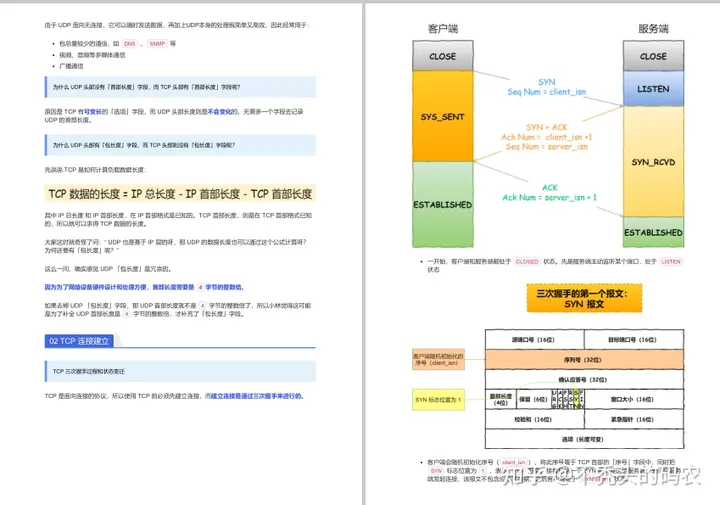Viewport: 720px width, 505px height.
Task: Click the yellow callout 'SYN 标志位置为 1'
Action: point(438,399)
